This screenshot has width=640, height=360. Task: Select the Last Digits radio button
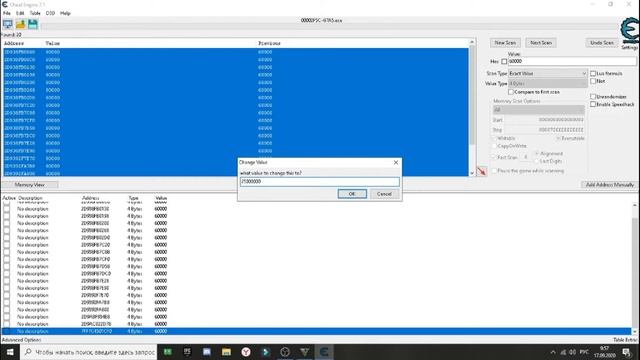pyautogui.click(x=537, y=161)
